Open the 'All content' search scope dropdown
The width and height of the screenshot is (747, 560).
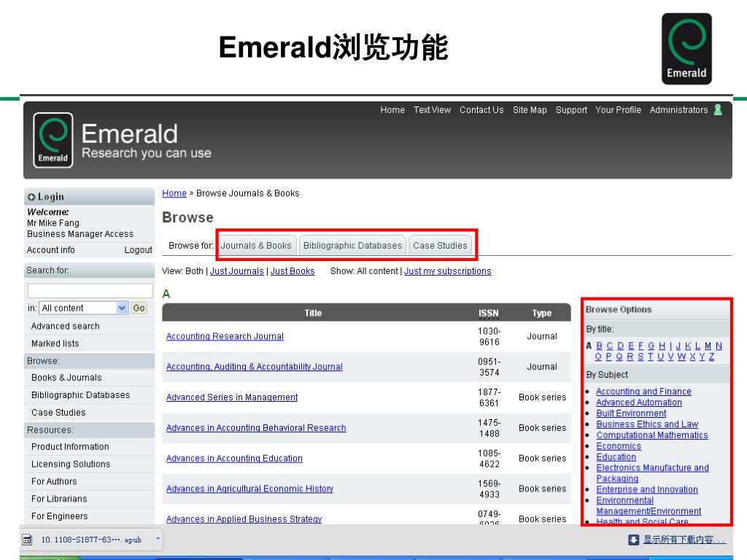point(83,308)
